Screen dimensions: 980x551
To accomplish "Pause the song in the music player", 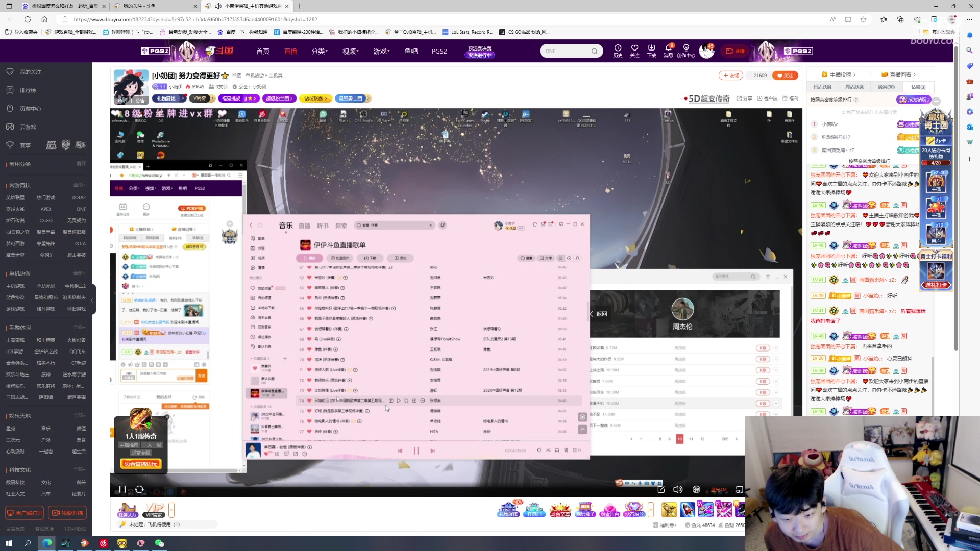I will pos(416,450).
